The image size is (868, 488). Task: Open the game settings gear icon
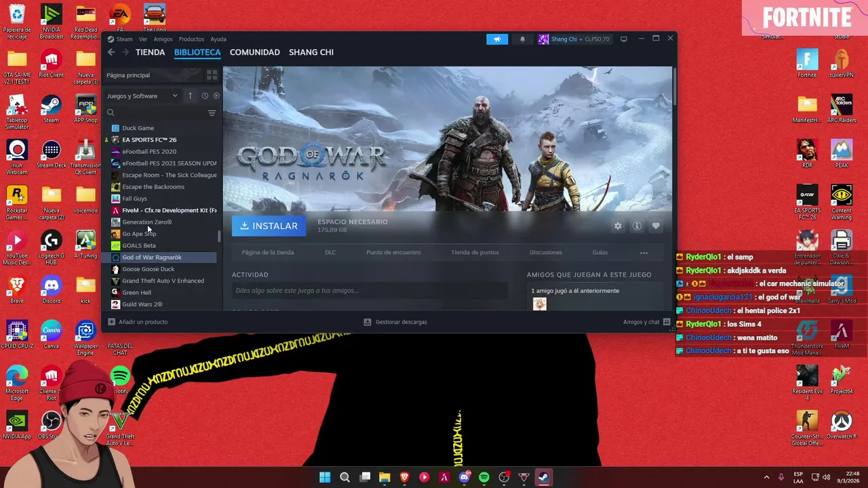618,226
